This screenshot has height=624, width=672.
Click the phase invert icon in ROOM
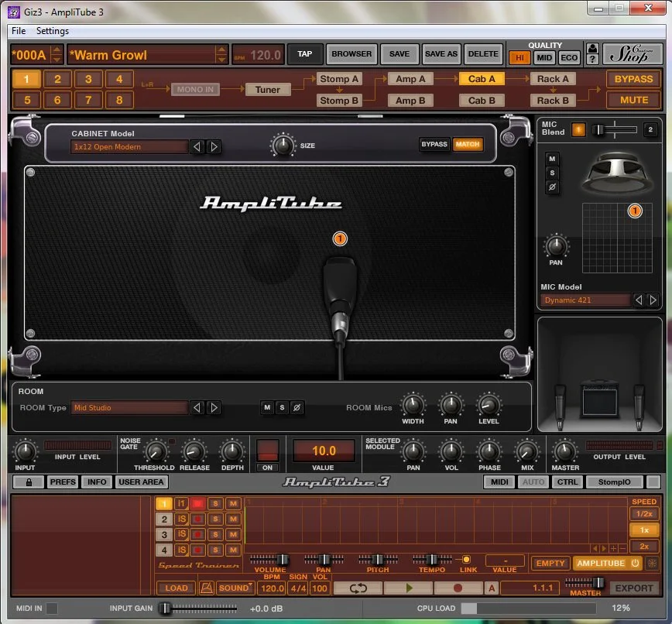tap(297, 407)
